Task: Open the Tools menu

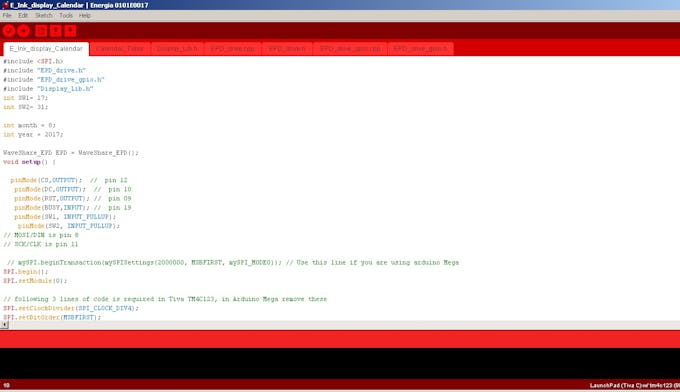Action: coord(66,16)
